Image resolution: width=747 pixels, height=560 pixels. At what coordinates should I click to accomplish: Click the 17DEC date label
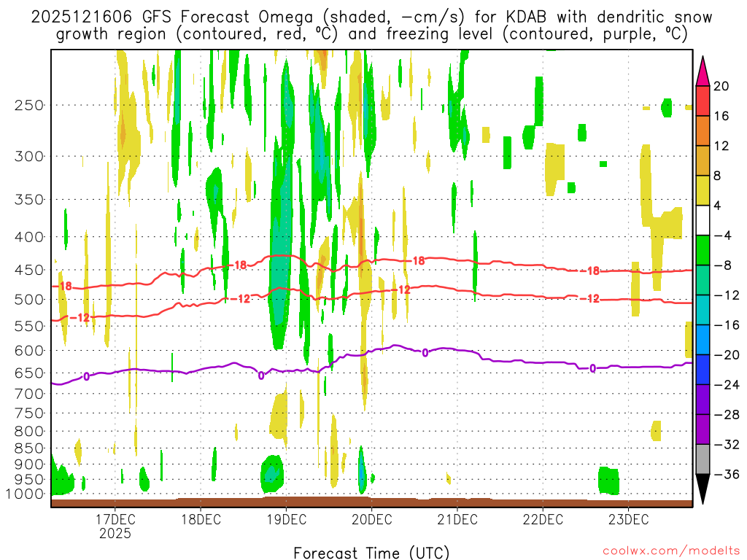click(115, 519)
